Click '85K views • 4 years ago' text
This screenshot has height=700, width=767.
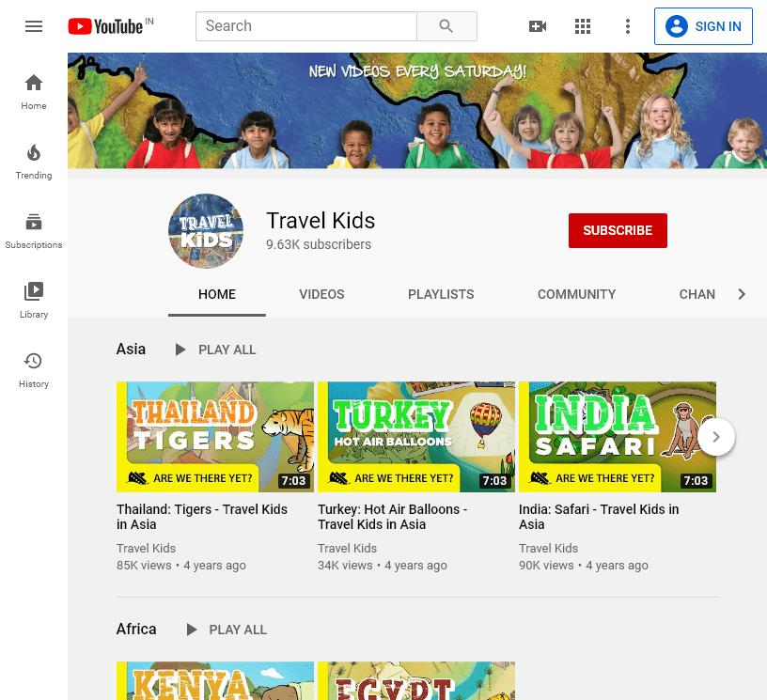tap(181, 566)
